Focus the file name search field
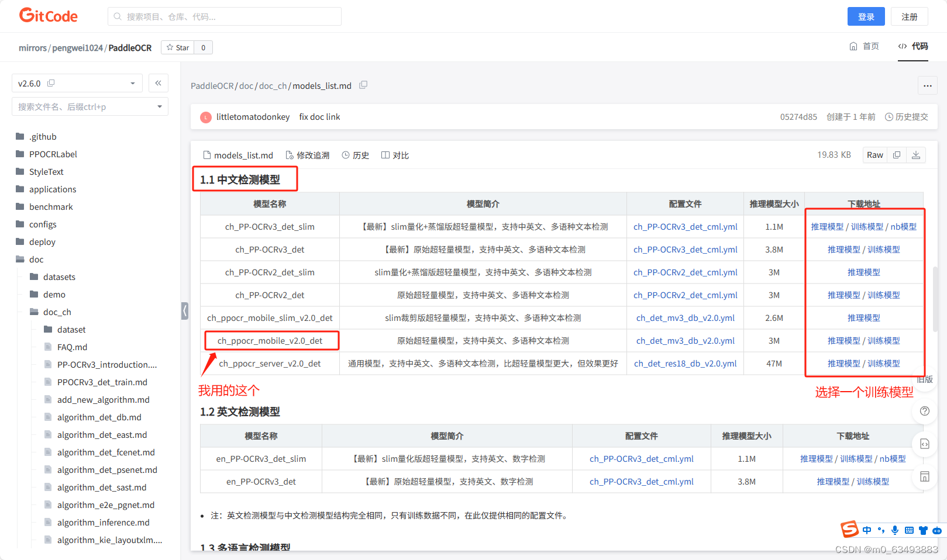 [x=90, y=106]
